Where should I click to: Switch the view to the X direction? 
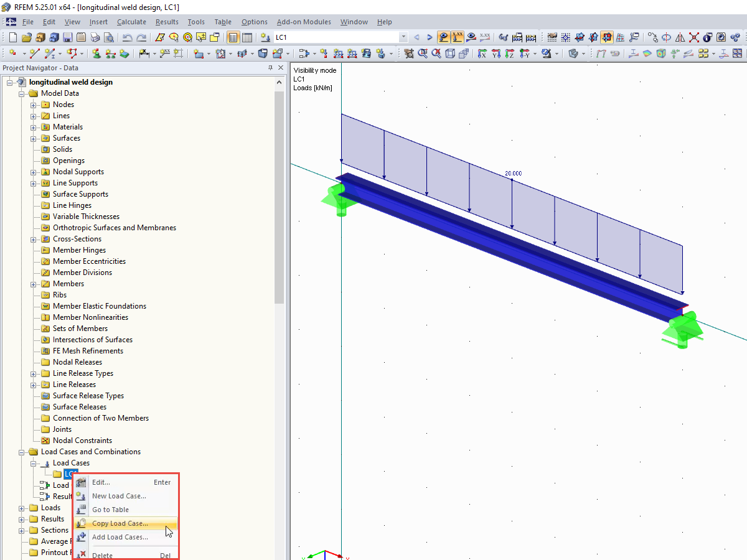point(484,54)
